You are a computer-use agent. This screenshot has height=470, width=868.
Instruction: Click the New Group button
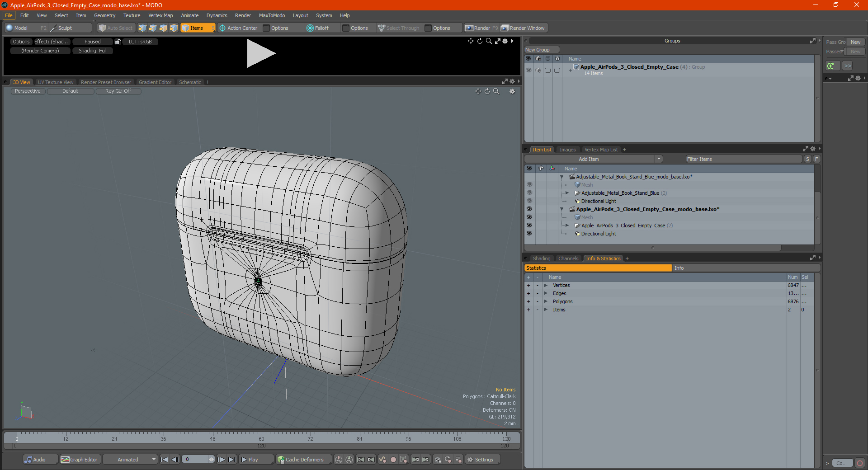coord(542,50)
